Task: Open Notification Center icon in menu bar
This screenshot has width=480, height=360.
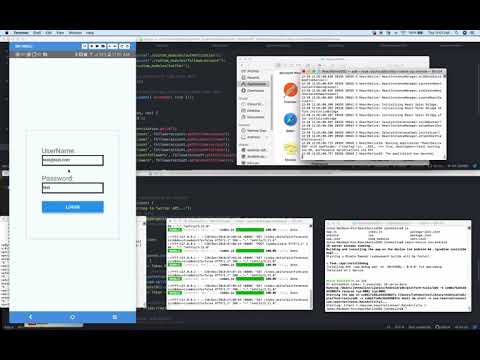Action: 472,33
